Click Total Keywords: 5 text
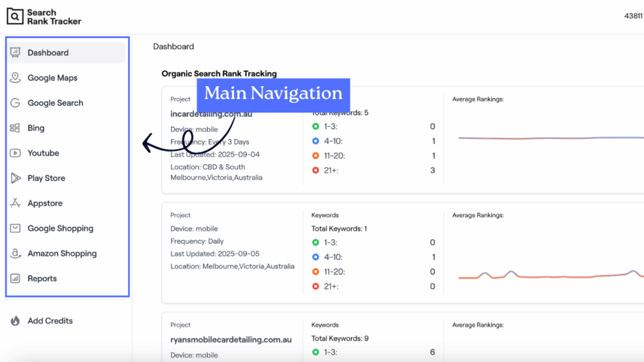This screenshot has height=362, width=644. point(340,113)
